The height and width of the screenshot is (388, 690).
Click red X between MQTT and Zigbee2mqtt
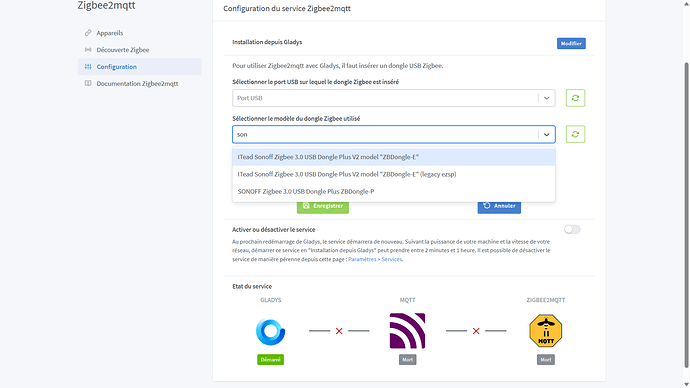point(476,331)
